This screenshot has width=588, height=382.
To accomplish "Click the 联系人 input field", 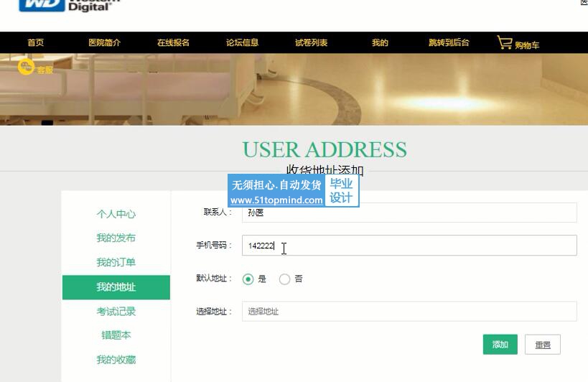I will pyautogui.click(x=409, y=213).
